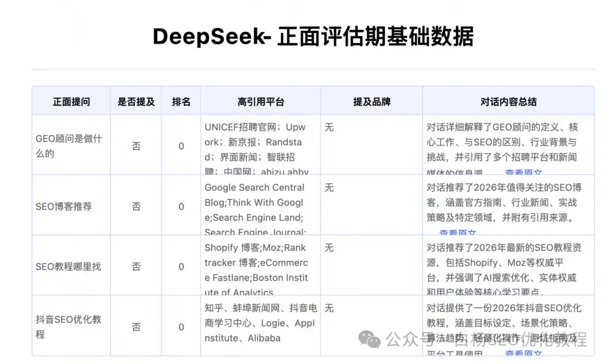
Task: Click the title DeepSeek- 正面评估期基础数据
Action: click(x=313, y=37)
